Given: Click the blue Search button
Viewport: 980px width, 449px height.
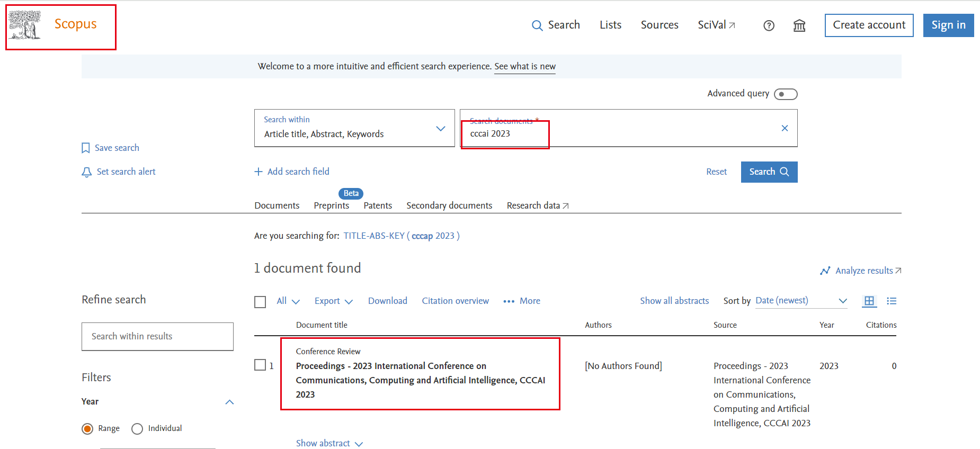Looking at the screenshot, I should coord(769,172).
